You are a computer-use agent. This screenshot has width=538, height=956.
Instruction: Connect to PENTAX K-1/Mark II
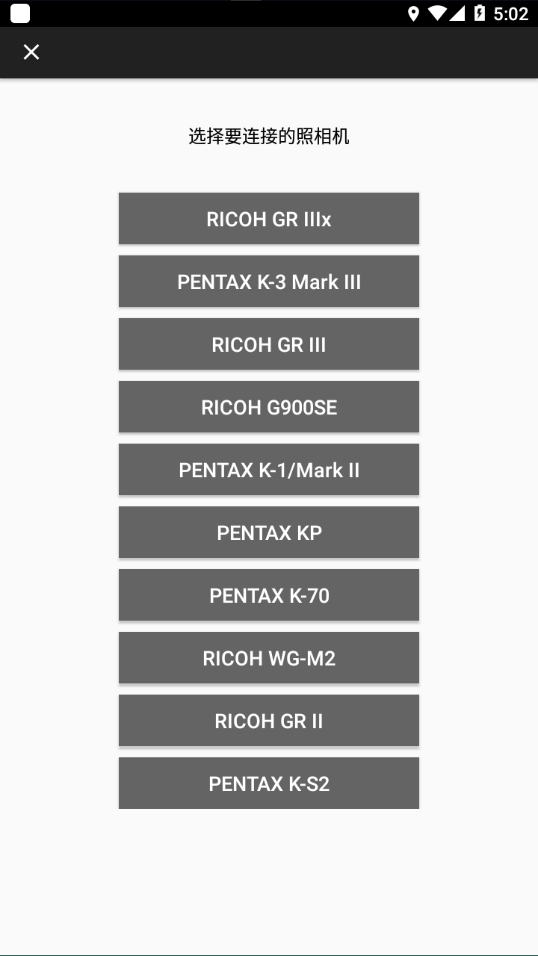pos(269,470)
